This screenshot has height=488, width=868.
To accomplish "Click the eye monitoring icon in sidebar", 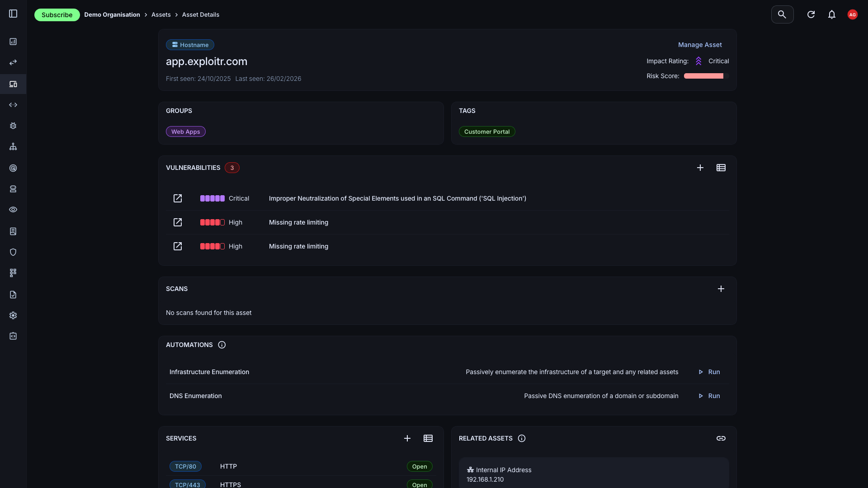I will pyautogui.click(x=13, y=210).
